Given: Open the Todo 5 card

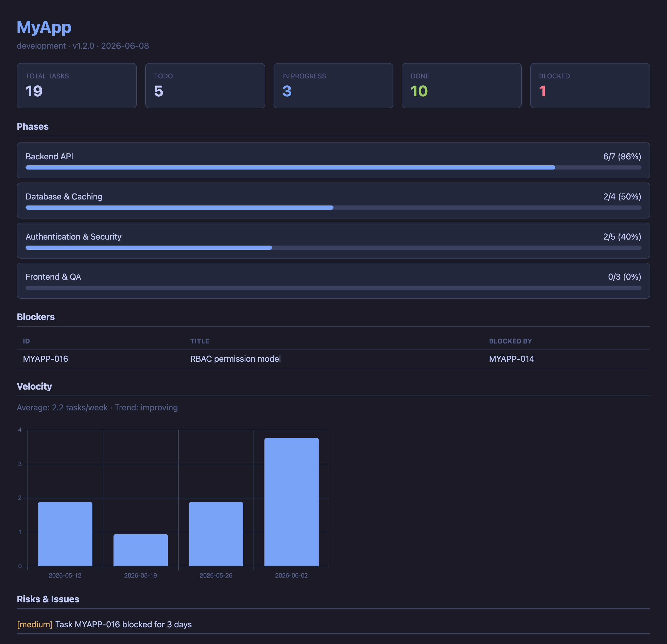Looking at the screenshot, I should tap(205, 85).
